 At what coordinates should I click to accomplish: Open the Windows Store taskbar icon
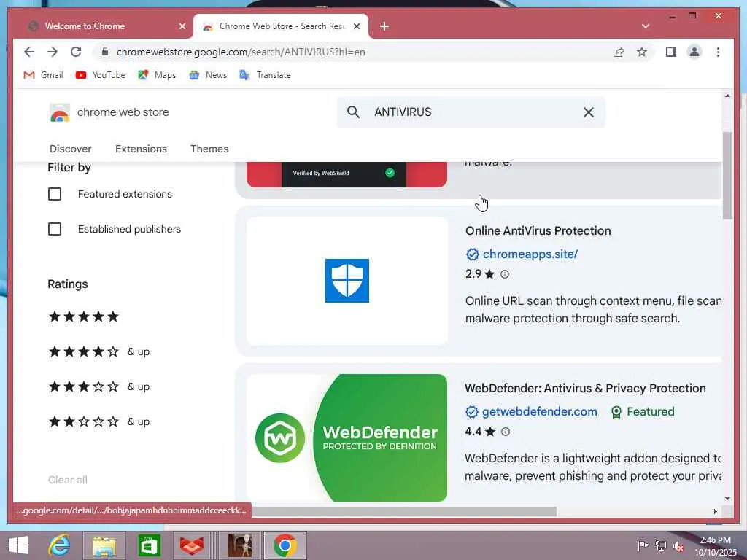149,545
